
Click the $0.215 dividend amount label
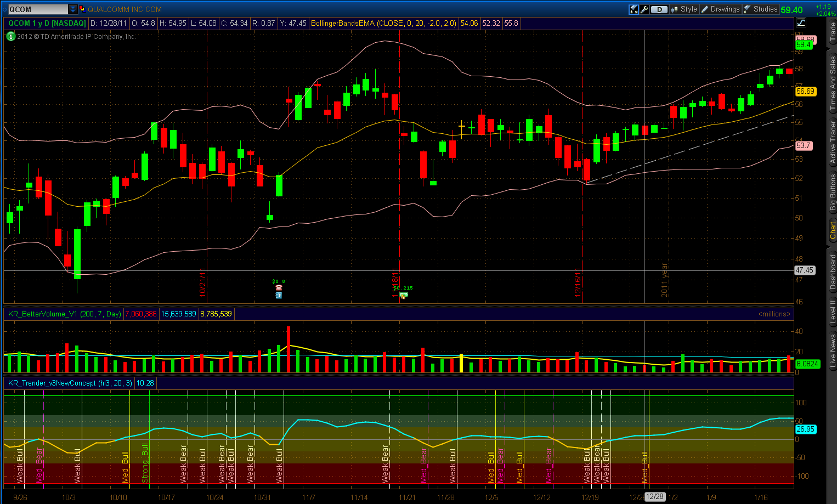403,288
